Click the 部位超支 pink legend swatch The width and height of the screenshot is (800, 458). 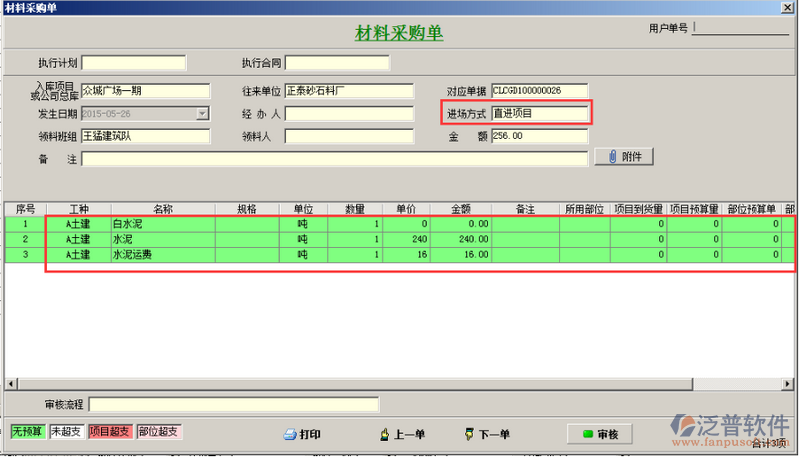158,432
